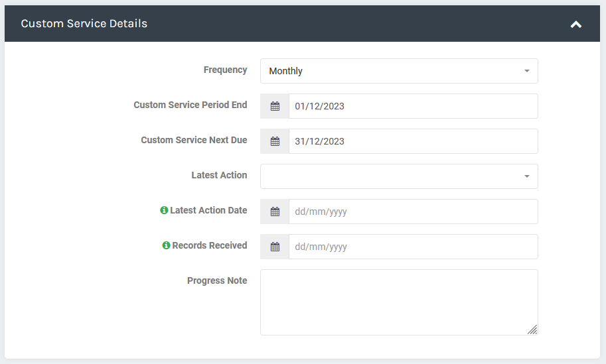
Task: Click the Custom Service Next Due date field
Action: click(413, 141)
